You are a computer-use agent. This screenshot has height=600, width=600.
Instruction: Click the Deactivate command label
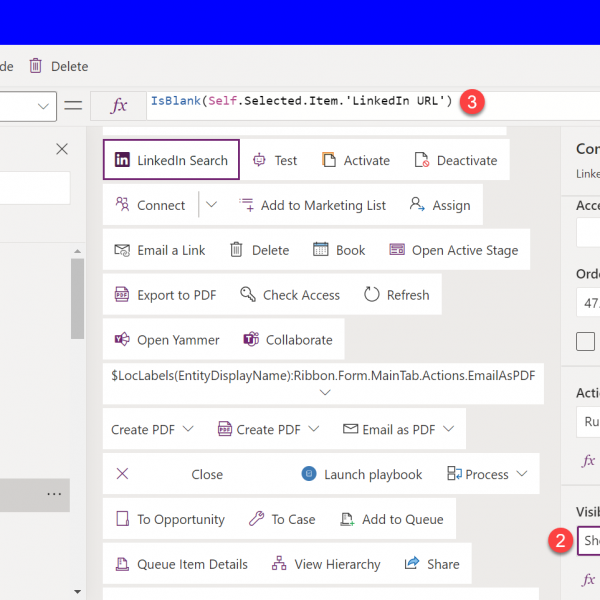pyautogui.click(x=467, y=160)
